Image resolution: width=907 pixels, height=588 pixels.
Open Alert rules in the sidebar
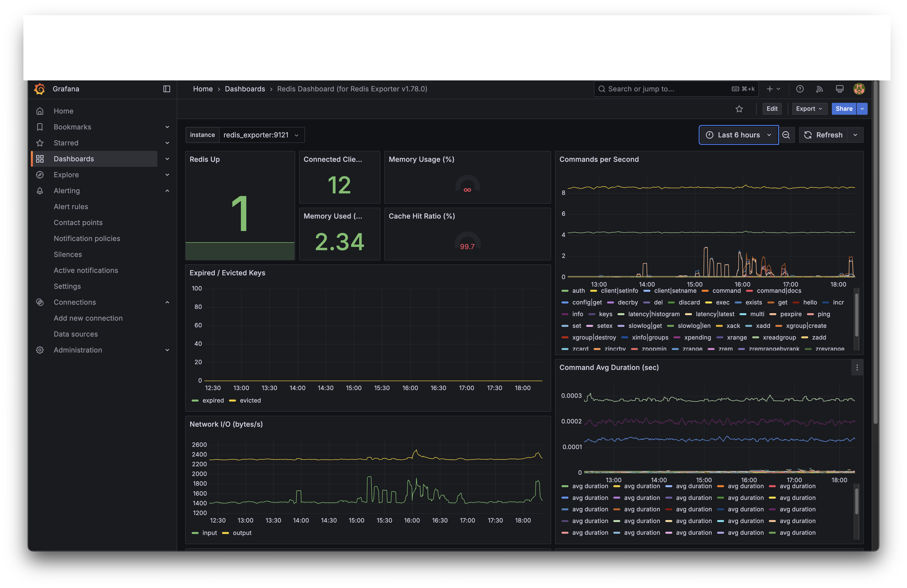coord(71,207)
